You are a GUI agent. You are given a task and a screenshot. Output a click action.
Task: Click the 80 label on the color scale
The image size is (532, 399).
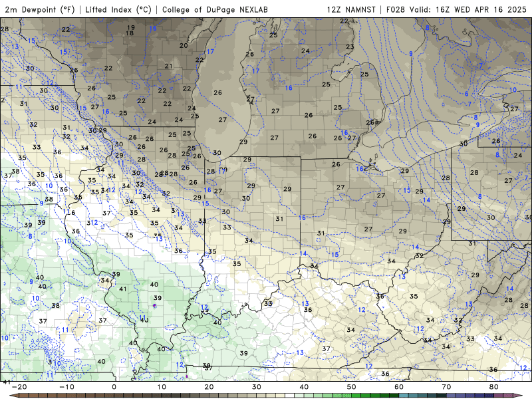pyautogui.click(x=494, y=387)
